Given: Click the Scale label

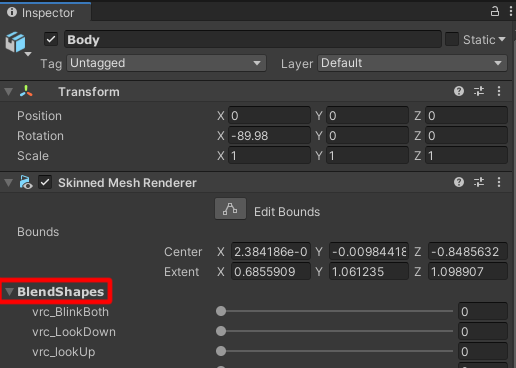Looking at the screenshot, I should (x=33, y=156).
